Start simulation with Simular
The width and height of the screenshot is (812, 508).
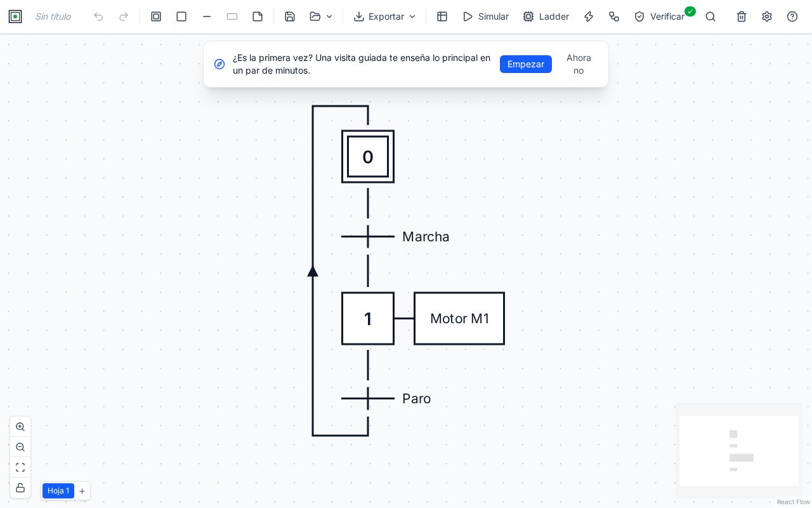[486, 17]
